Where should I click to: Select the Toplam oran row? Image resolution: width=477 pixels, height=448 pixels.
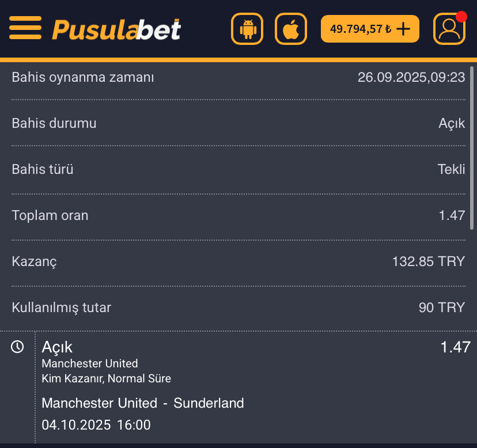pyautogui.click(x=238, y=215)
